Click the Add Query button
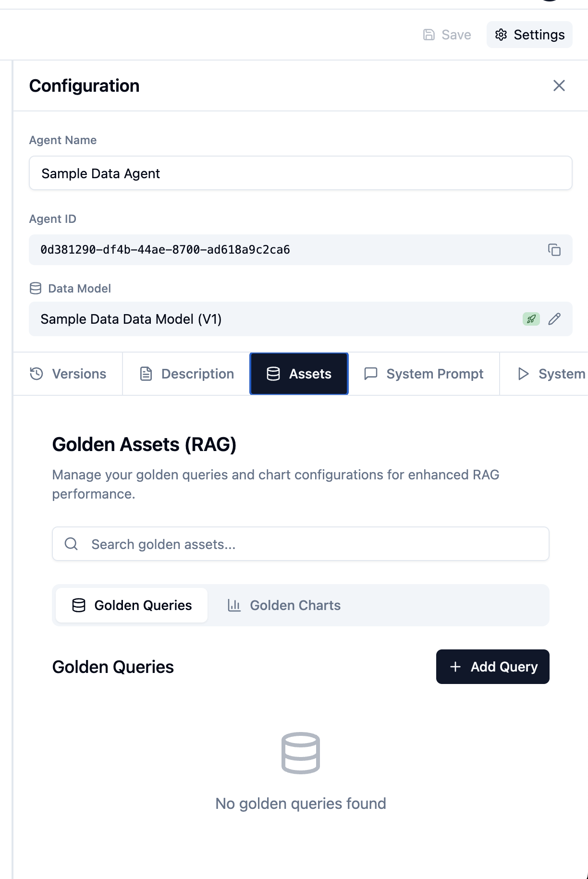The height and width of the screenshot is (879, 588). pos(492,666)
